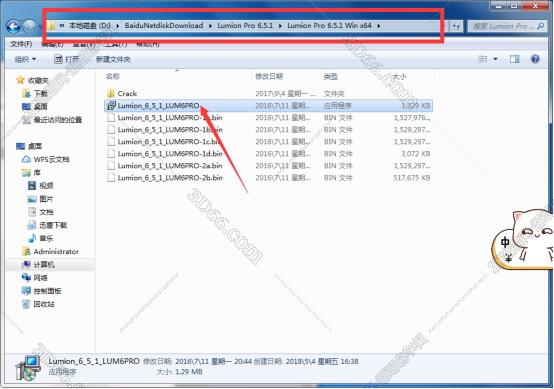Image resolution: width=554 pixels, height=389 pixels.
Task: Click the 517,675 KB size cell
Action: (412, 178)
